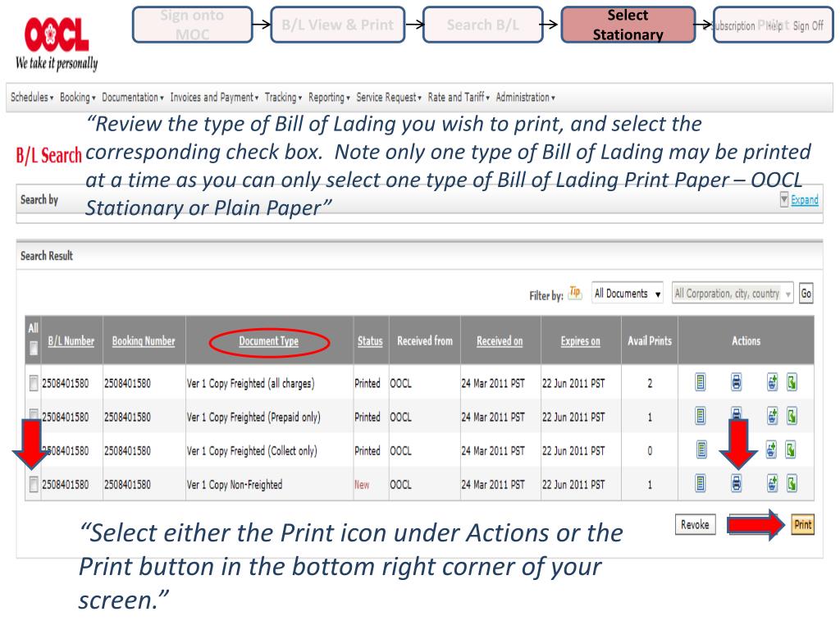Open the Reporting menu
This screenshot has width=840, height=630.
(329, 98)
